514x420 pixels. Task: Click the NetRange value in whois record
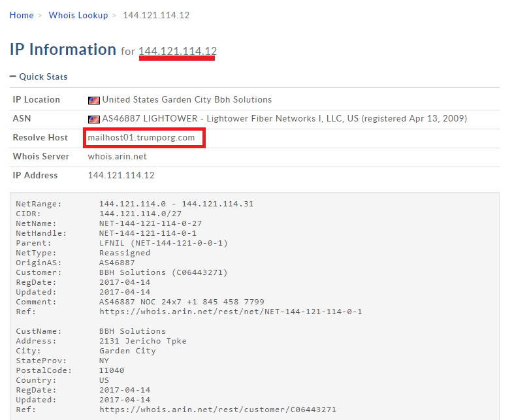tap(176, 204)
